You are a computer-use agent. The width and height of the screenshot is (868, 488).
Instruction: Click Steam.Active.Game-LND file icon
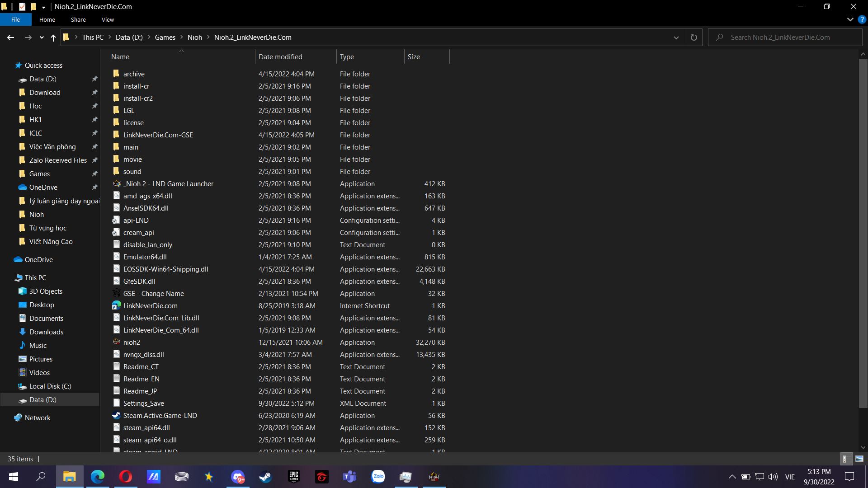tap(116, 415)
